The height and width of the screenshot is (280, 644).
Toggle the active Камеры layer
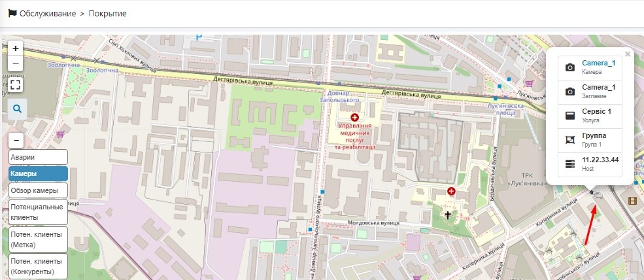[38, 173]
